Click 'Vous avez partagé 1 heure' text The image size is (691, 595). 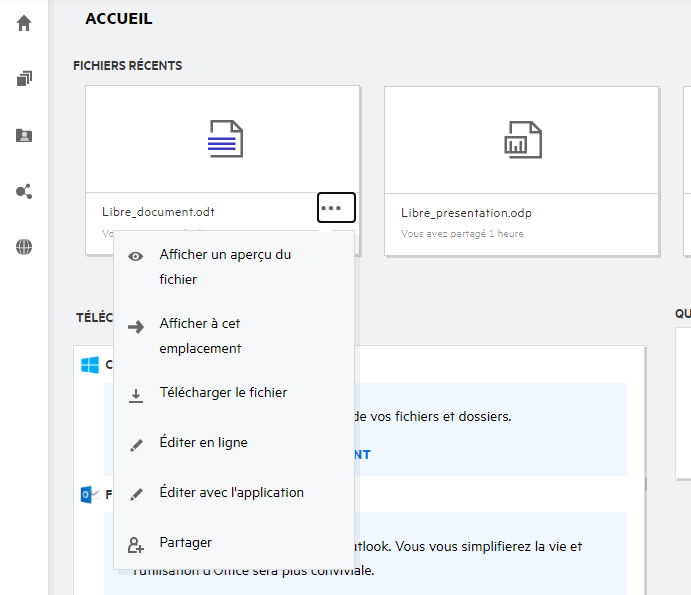coord(462,234)
